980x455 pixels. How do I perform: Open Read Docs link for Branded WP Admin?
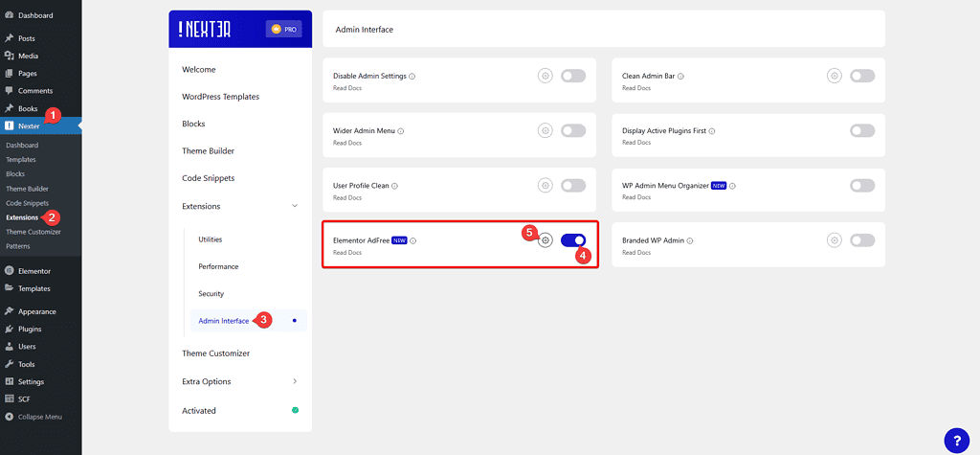tap(636, 253)
